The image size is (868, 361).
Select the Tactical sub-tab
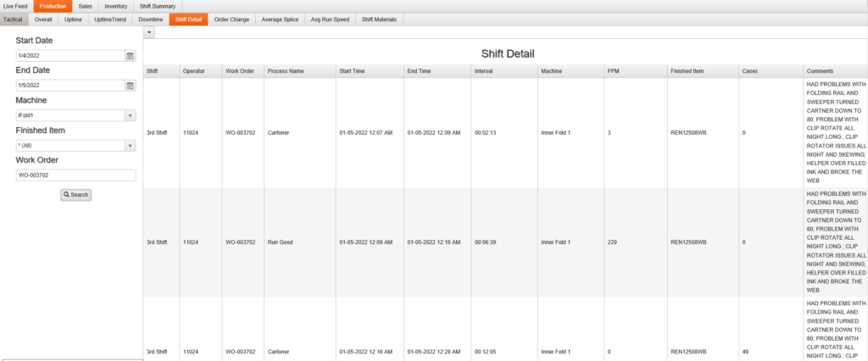(x=14, y=19)
